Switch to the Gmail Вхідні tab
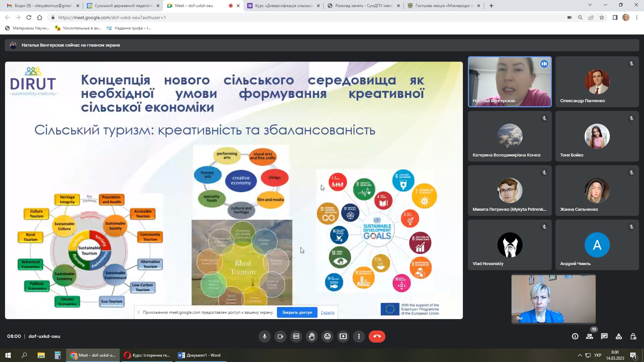Screen dimensions: 644x362 click(43, 6)
